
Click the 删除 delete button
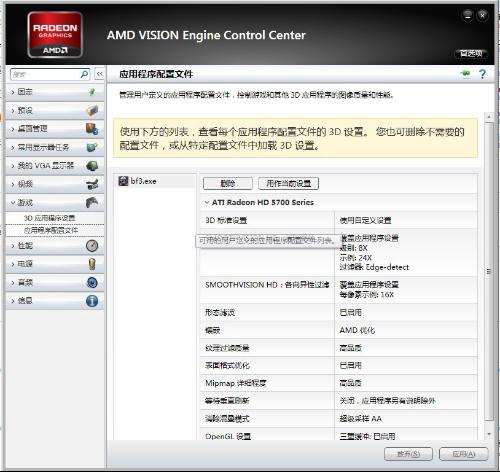(228, 183)
